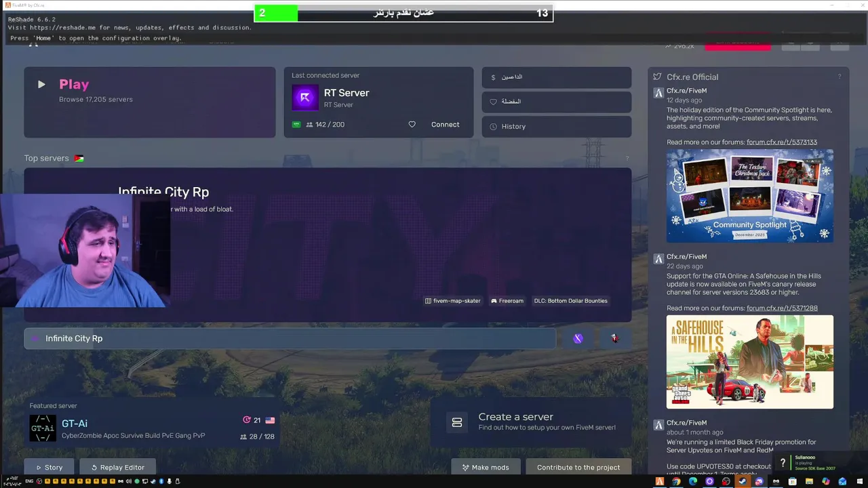868x488 pixels.
Task: Launch Story mode
Action: [49, 467]
